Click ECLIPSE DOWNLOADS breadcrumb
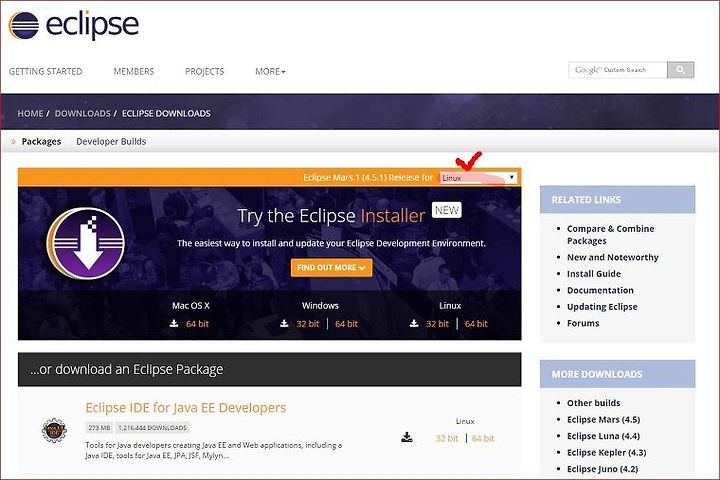 pos(166,113)
